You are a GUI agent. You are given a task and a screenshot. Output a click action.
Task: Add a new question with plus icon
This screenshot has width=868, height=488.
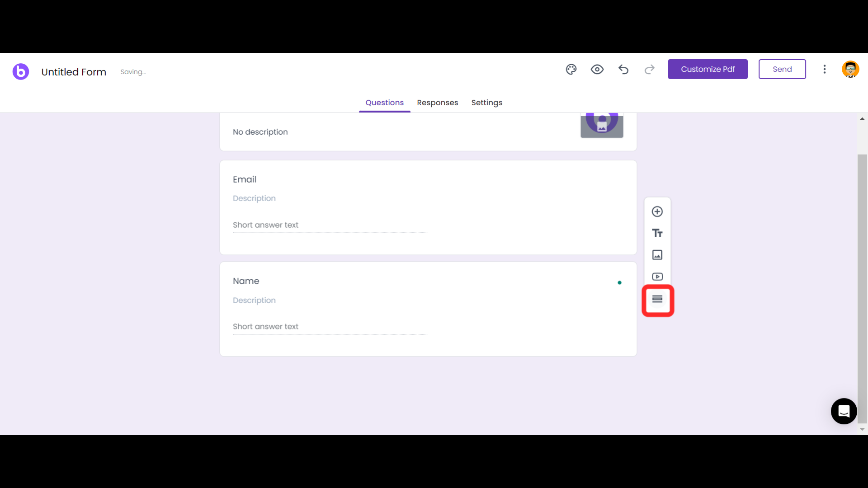(x=657, y=211)
